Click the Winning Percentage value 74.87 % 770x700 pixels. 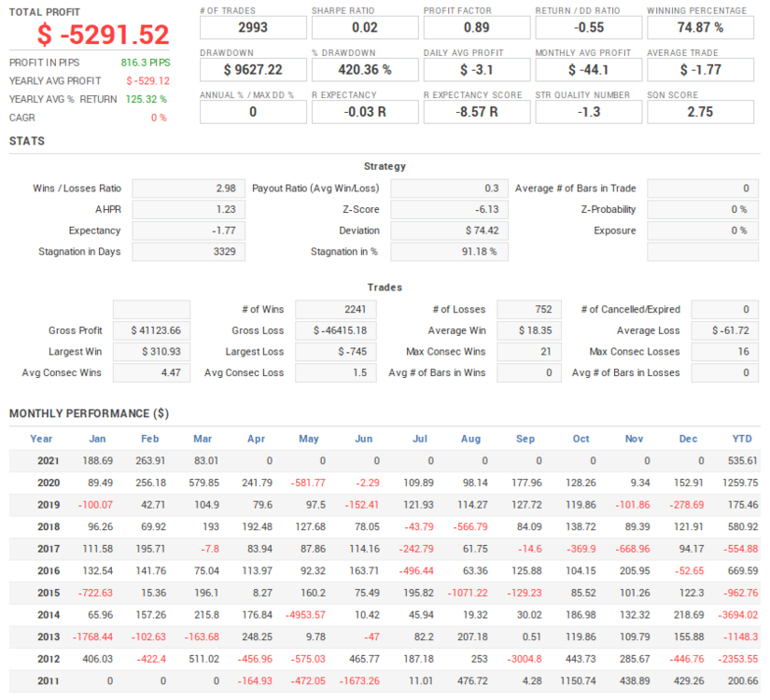700,27
